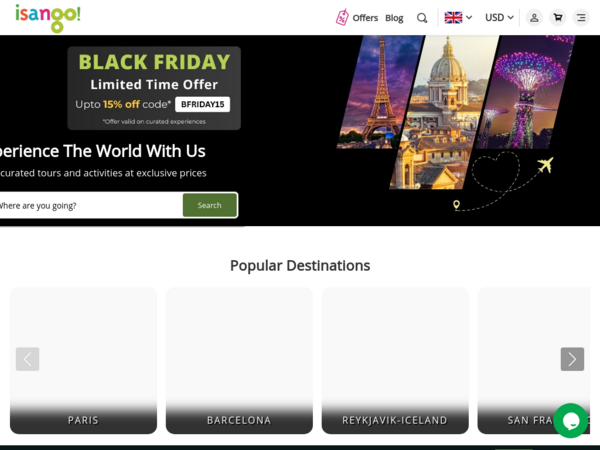Click the pink offers tag icon
This screenshot has height=450, width=600.
(x=342, y=18)
